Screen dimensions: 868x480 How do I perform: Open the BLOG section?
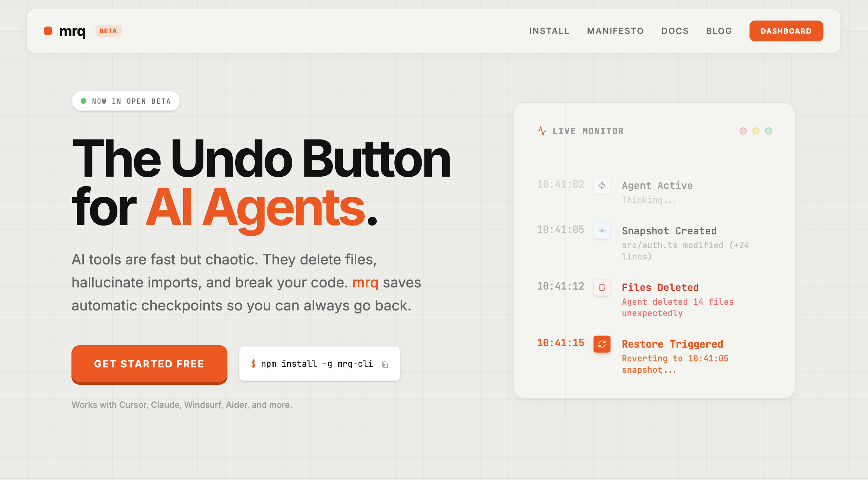719,31
